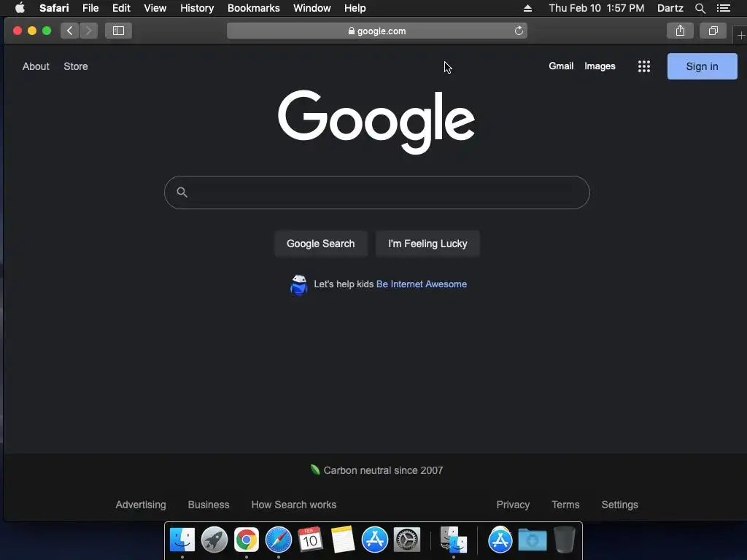Image resolution: width=747 pixels, height=560 pixels.
Task: Open the Trash in the Dock
Action: [x=565, y=540]
